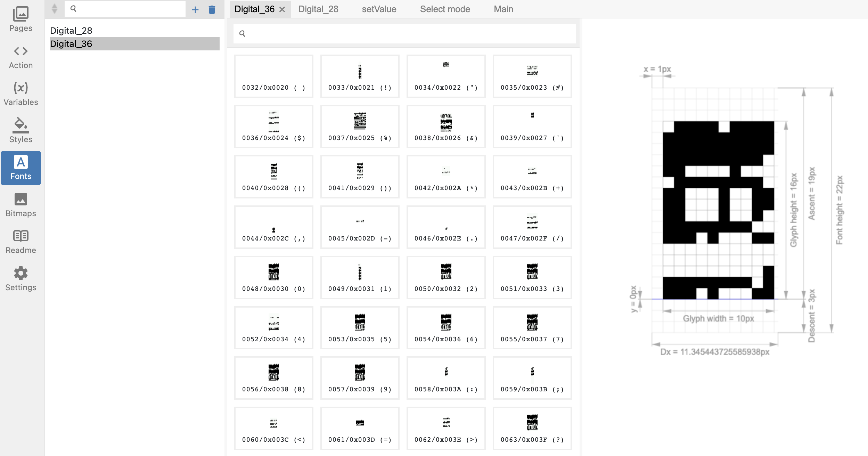The image size is (868, 456).
Task: Open the Bitmaps panel
Action: point(21,204)
